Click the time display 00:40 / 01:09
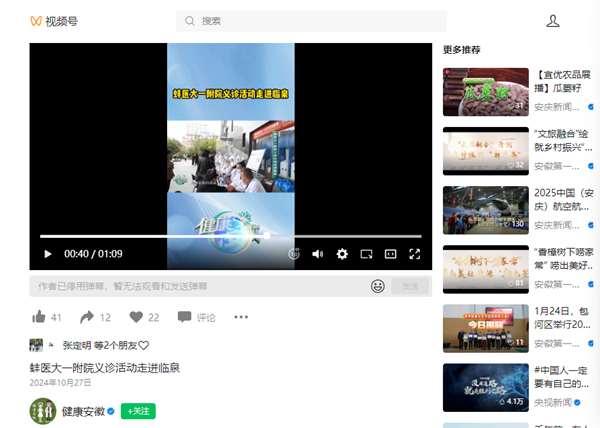Screen dimensions: 600x428 pyautogui.click(x=93, y=254)
